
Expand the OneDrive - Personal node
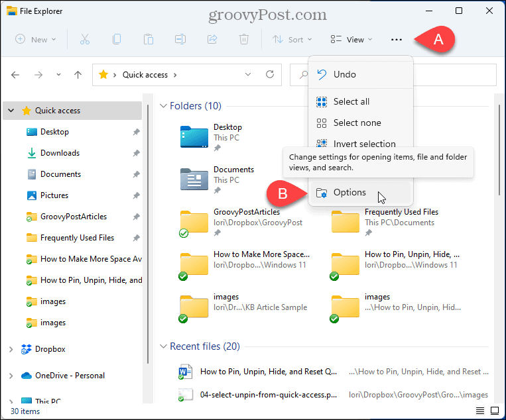click(x=11, y=376)
